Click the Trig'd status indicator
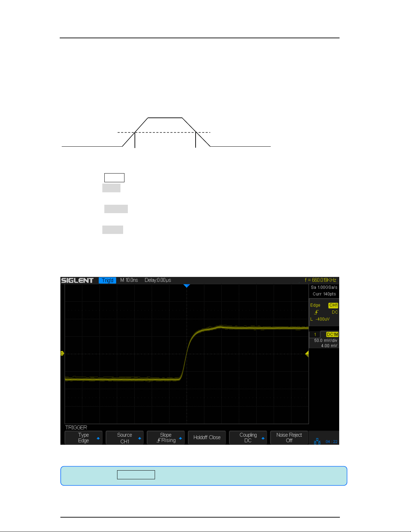Viewport: 411px width, 532px height. (107, 280)
